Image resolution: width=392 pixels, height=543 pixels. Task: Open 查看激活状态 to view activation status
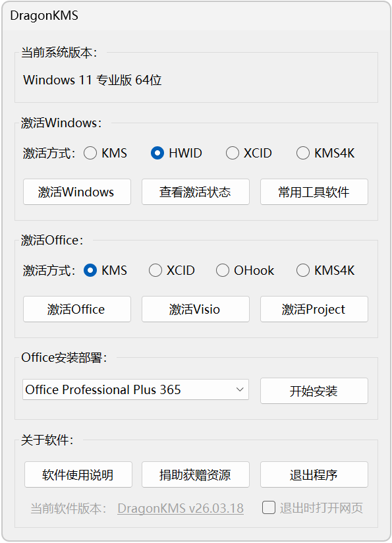click(x=195, y=192)
